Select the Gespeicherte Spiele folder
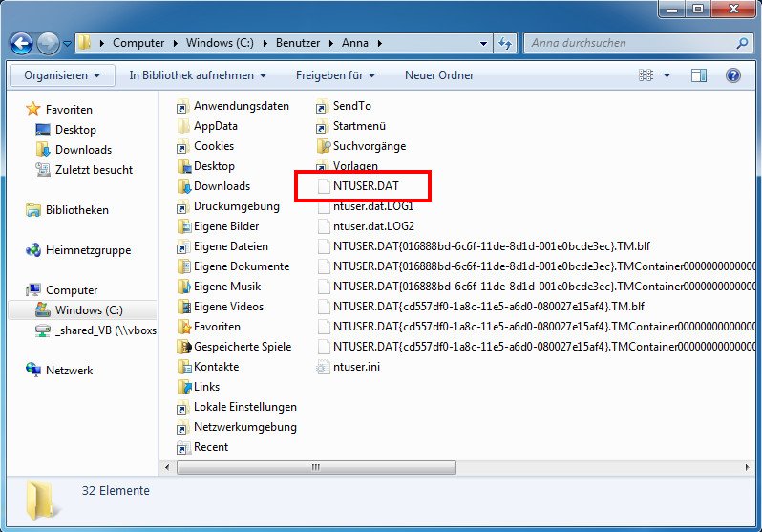 pyautogui.click(x=242, y=347)
